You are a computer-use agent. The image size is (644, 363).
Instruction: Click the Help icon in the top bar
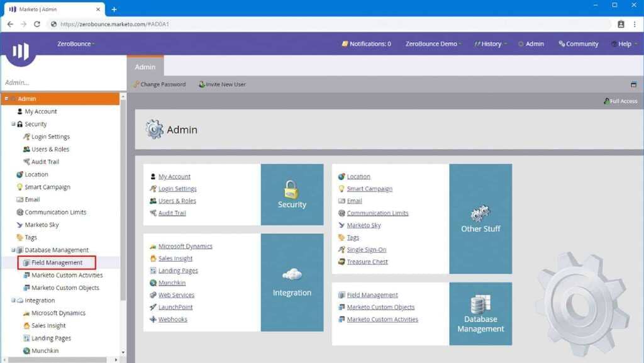point(614,43)
